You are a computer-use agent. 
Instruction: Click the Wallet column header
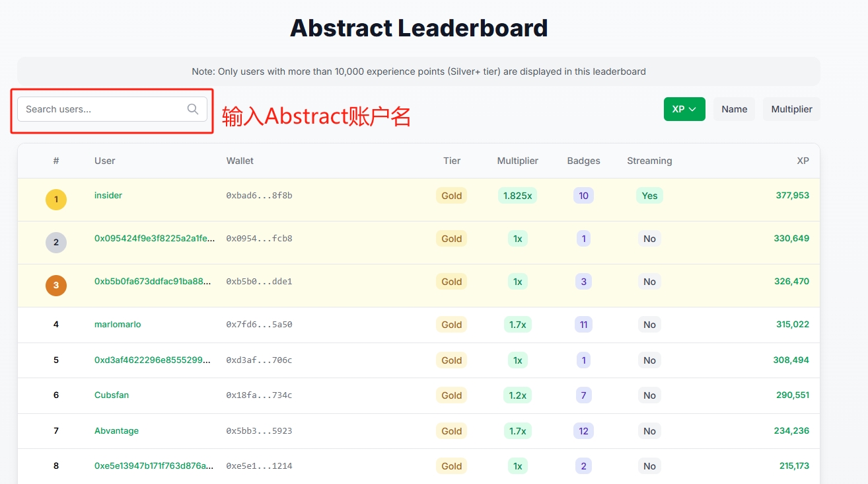point(240,161)
